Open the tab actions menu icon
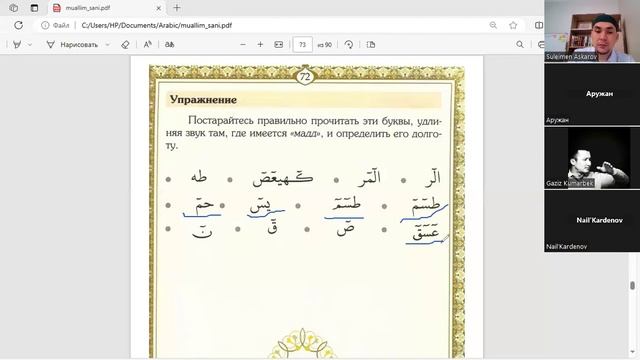The image size is (640, 360). click(x=34, y=8)
